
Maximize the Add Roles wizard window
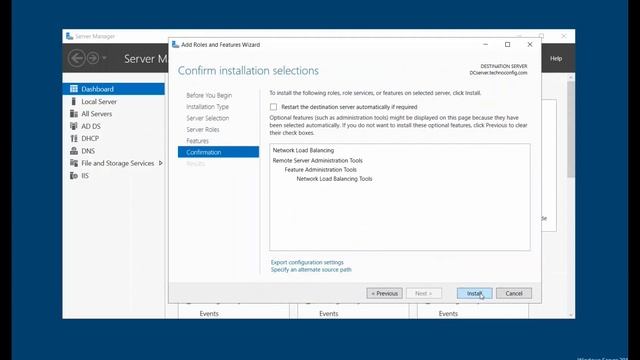tap(507, 44)
